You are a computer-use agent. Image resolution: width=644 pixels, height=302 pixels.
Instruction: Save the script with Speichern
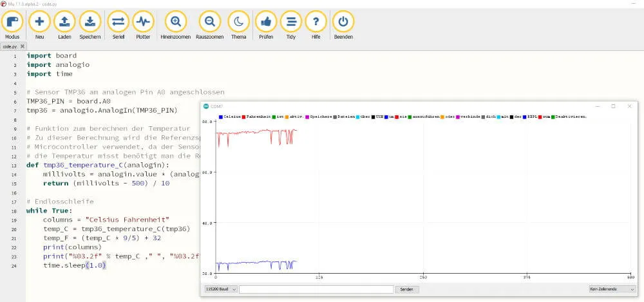90,21
